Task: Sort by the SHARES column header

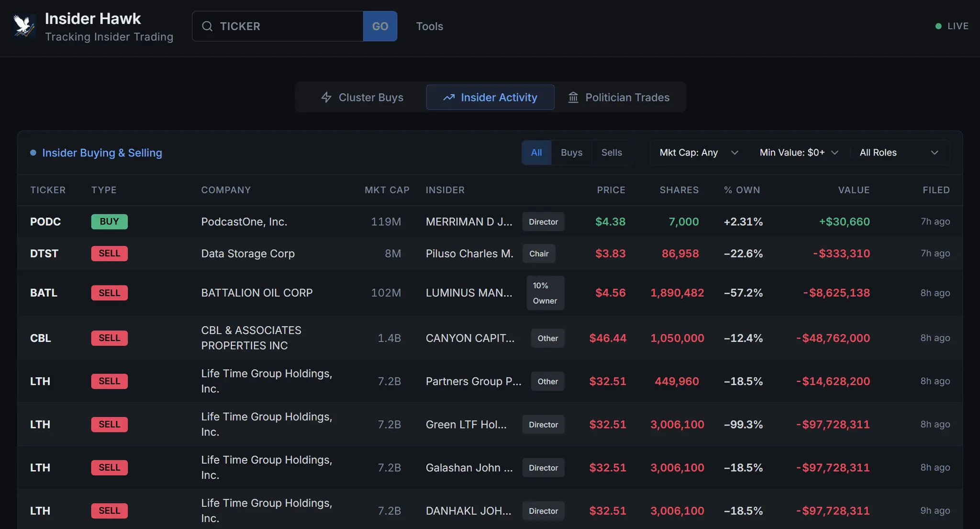Action: pyautogui.click(x=679, y=190)
